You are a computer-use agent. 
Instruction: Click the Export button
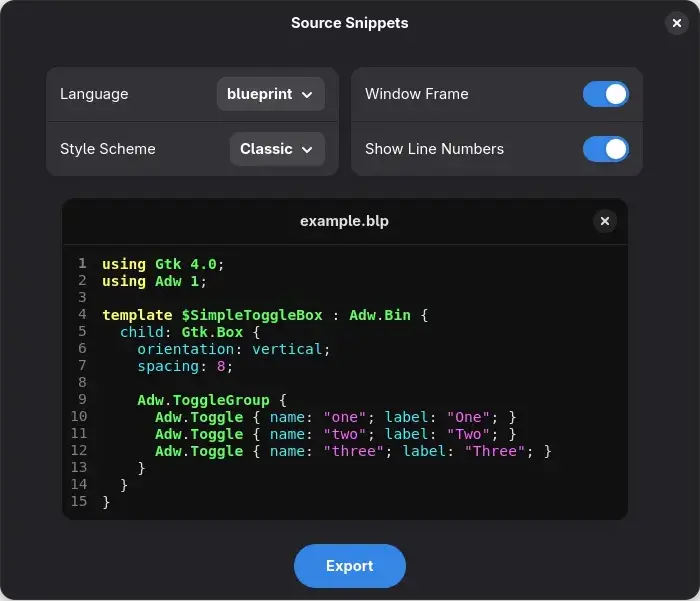point(350,566)
